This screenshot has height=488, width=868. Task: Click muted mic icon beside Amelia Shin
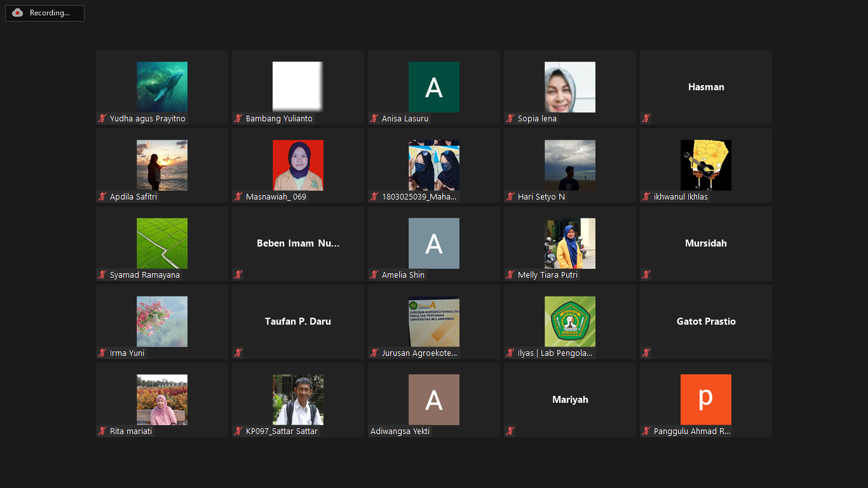pyautogui.click(x=374, y=274)
